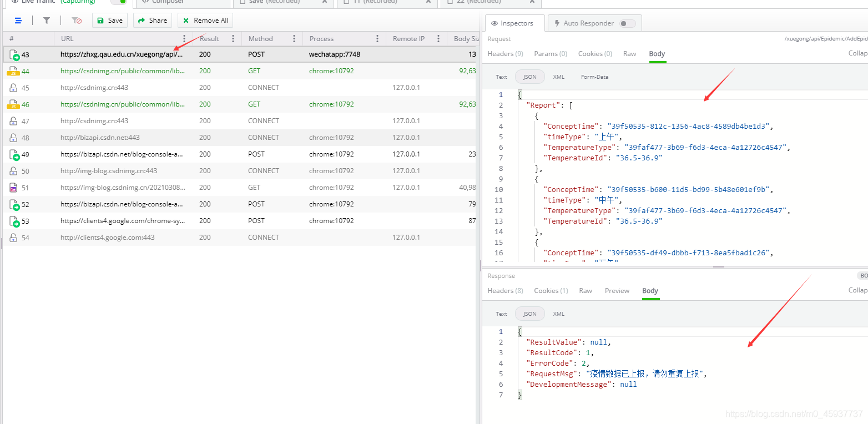Open the response Cookies (1) tab

(551, 291)
